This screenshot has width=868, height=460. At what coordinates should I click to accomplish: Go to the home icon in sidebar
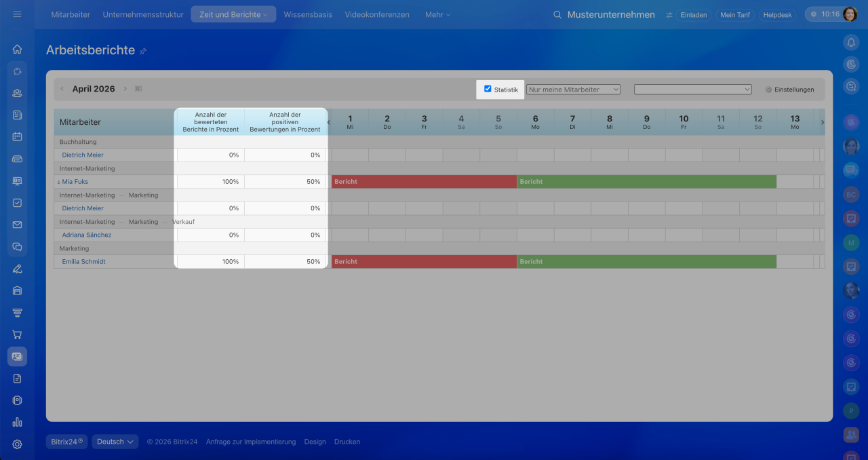17,49
